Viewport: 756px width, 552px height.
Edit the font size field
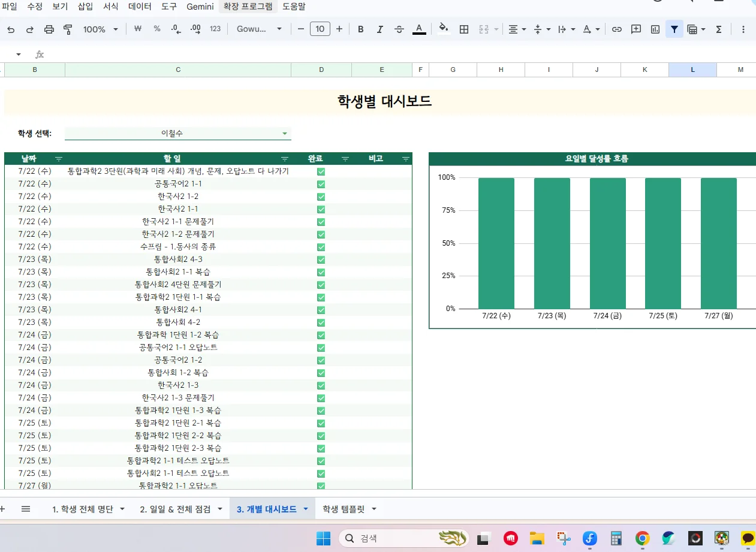[x=320, y=29]
